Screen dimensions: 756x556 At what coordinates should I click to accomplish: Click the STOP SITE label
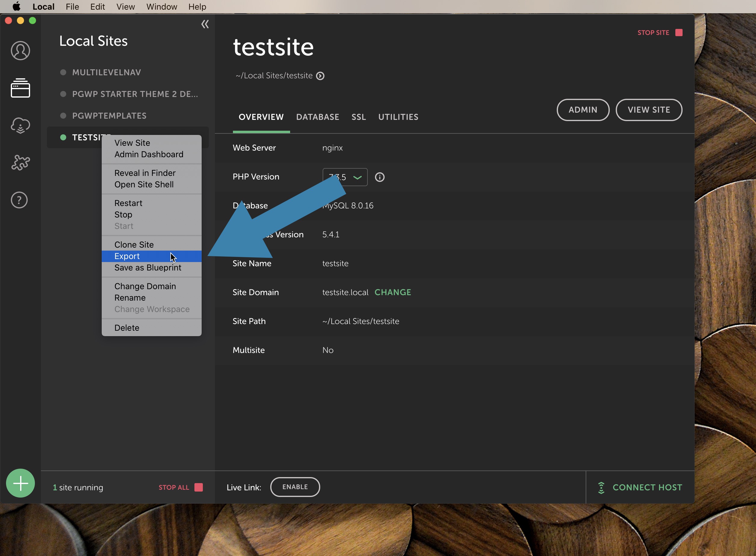coord(653,33)
